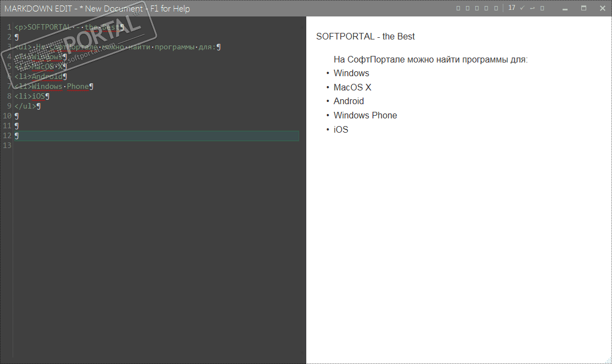Click the highlighted editor line 12
Image resolution: width=612 pixels, height=364 pixels.
click(x=156, y=135)
